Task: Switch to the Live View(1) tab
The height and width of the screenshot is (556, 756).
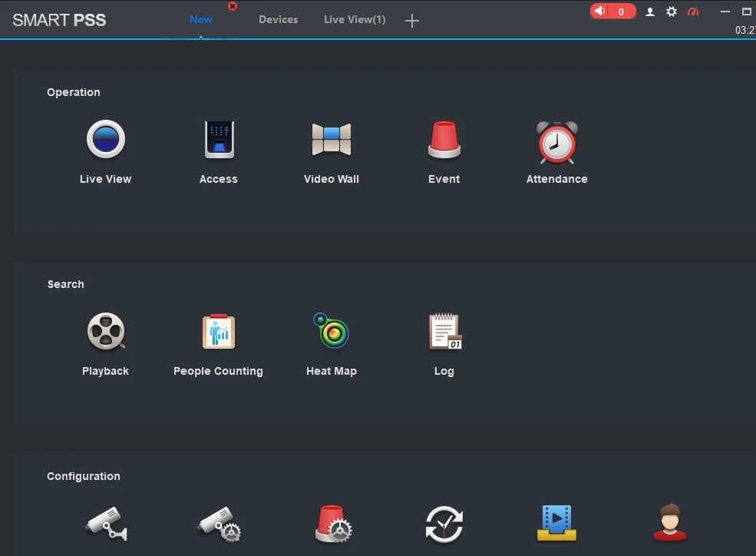Action: [x=354, y=19]
